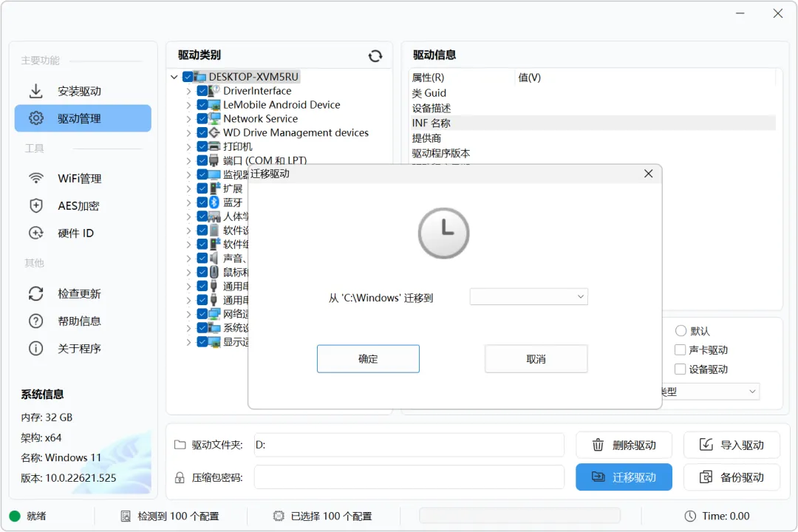The image size is (798, 532).
Task: Expand the DriverInterface node
Action: click(x=189, y=91)
